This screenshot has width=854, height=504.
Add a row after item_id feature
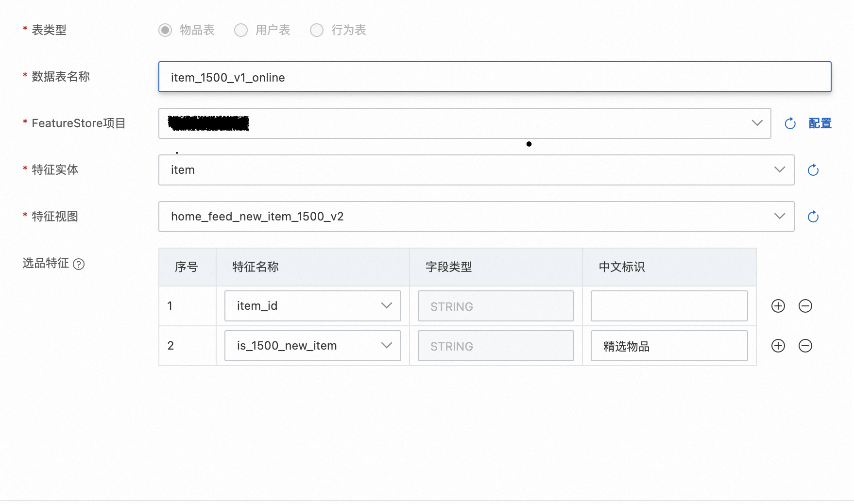[778, 306]
